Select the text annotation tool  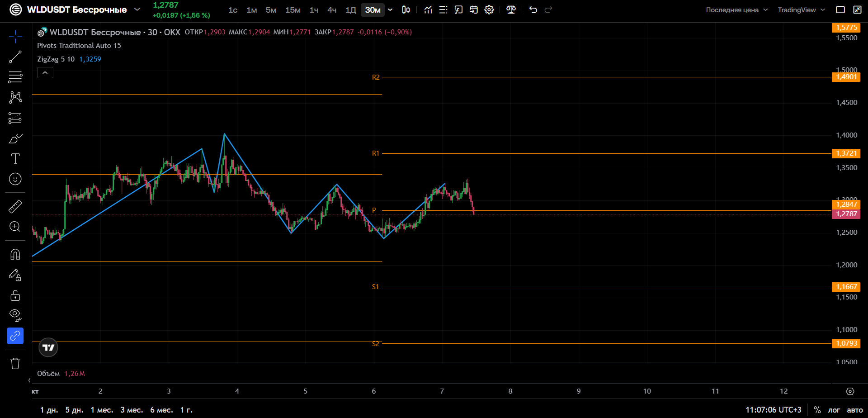pos(15,158)
